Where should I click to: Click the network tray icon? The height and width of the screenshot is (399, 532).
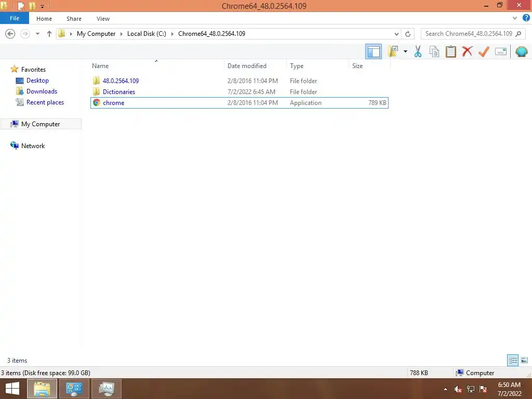[x=471, y=389]
